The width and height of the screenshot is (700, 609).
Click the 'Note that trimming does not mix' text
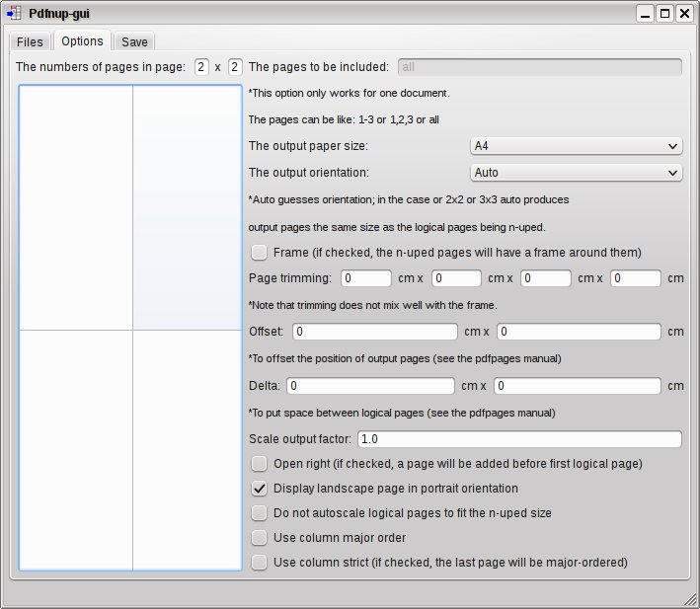tap(373, 305)
